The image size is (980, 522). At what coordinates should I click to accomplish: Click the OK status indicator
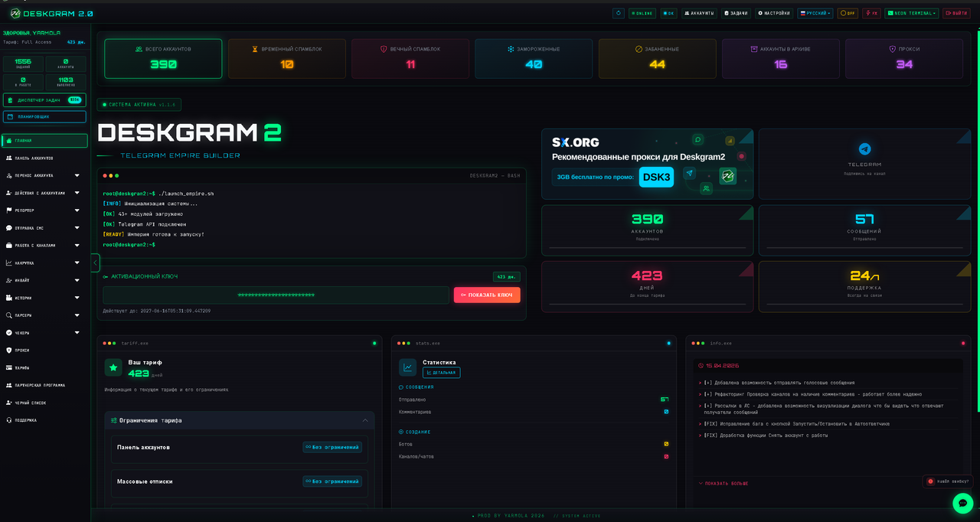[x=669, y=13]
